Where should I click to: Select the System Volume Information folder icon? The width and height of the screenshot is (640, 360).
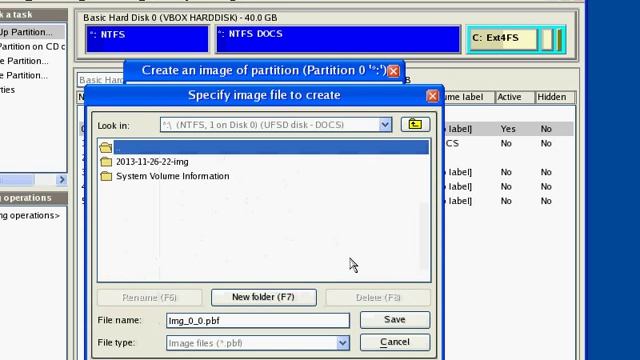click(106, 176)
